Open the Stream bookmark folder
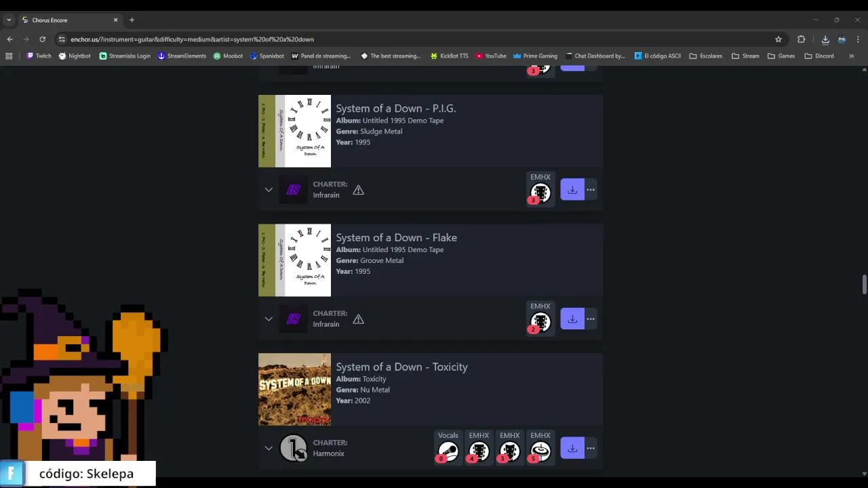Image resolution: width=868 pixels, height=488 pixels. point(745,56)
